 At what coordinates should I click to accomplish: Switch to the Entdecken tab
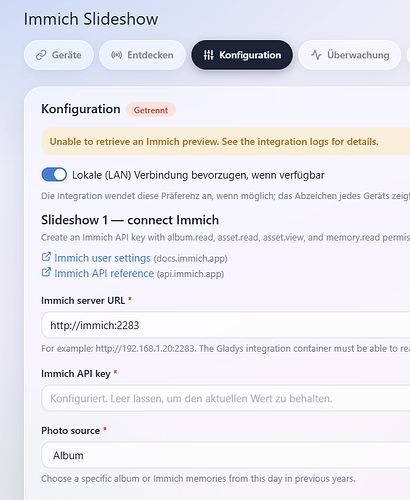142,55
